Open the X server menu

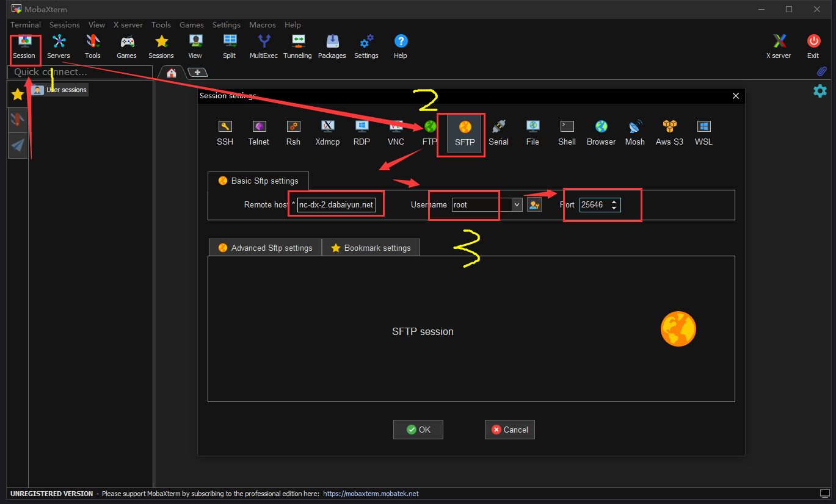pos(128,25)
